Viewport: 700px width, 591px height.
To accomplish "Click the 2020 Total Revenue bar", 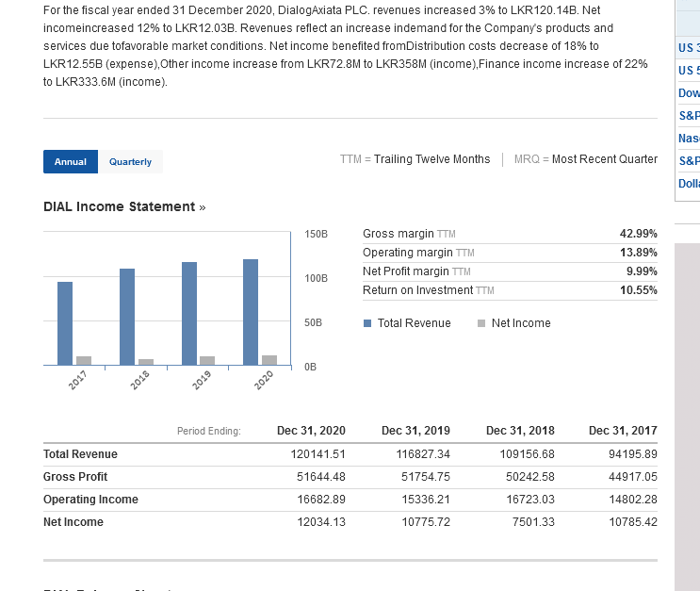I will pos(251,312).
